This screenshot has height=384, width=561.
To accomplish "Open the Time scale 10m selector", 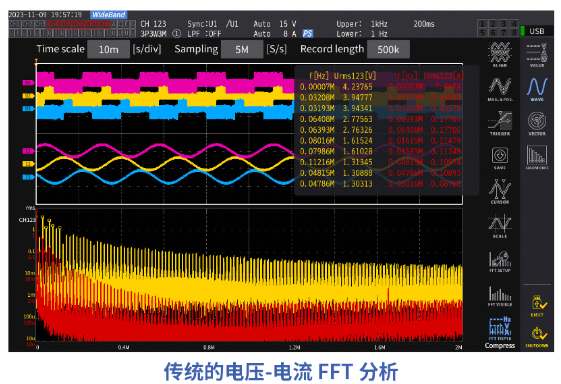I will click(x=108, y=49).
